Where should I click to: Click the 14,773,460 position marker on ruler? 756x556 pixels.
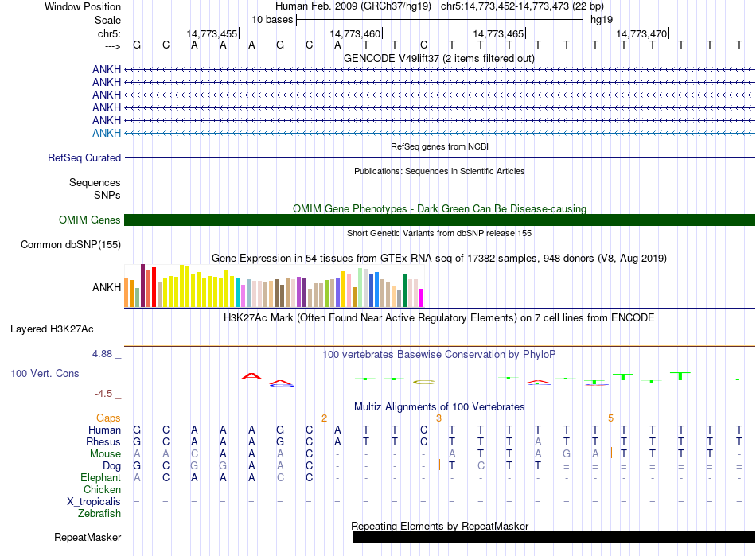pyautogui.click(x=355, y=34)
